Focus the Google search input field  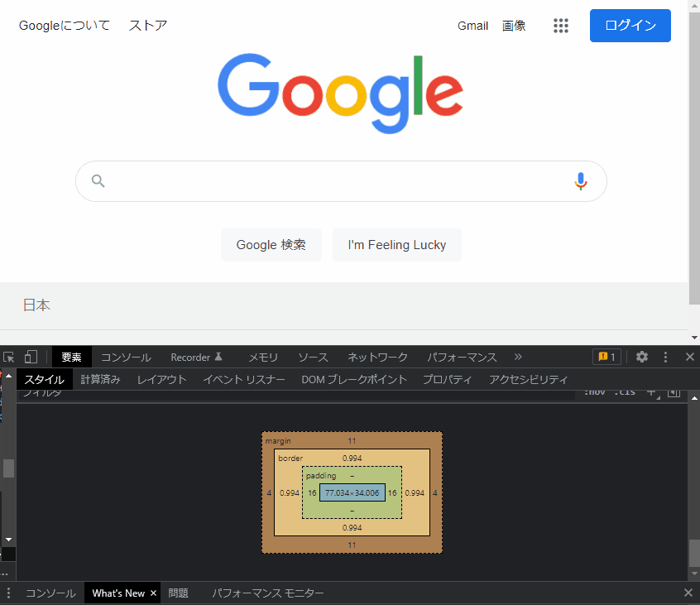point(341,181)
